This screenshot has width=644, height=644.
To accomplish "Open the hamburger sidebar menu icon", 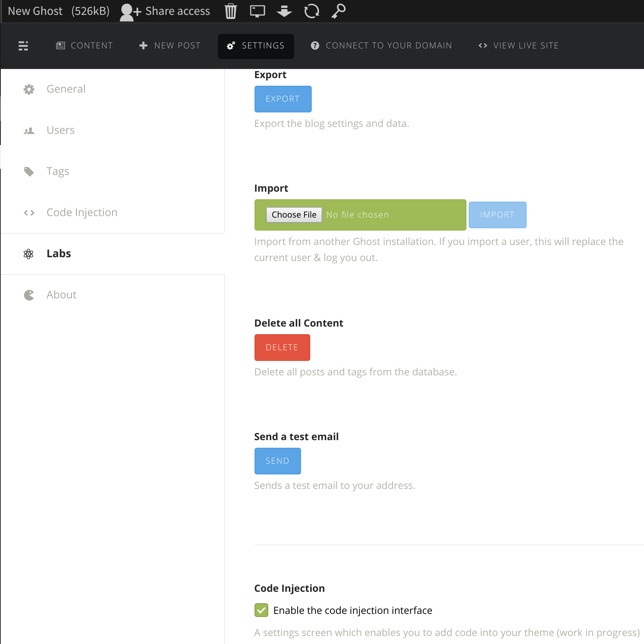I will point(23,46).
